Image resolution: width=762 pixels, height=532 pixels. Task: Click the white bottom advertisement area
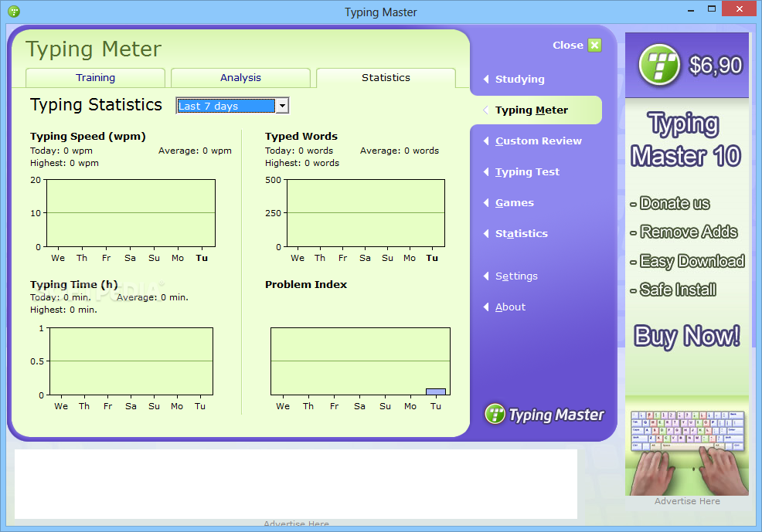pyautogui.click(x=296, y=484)
